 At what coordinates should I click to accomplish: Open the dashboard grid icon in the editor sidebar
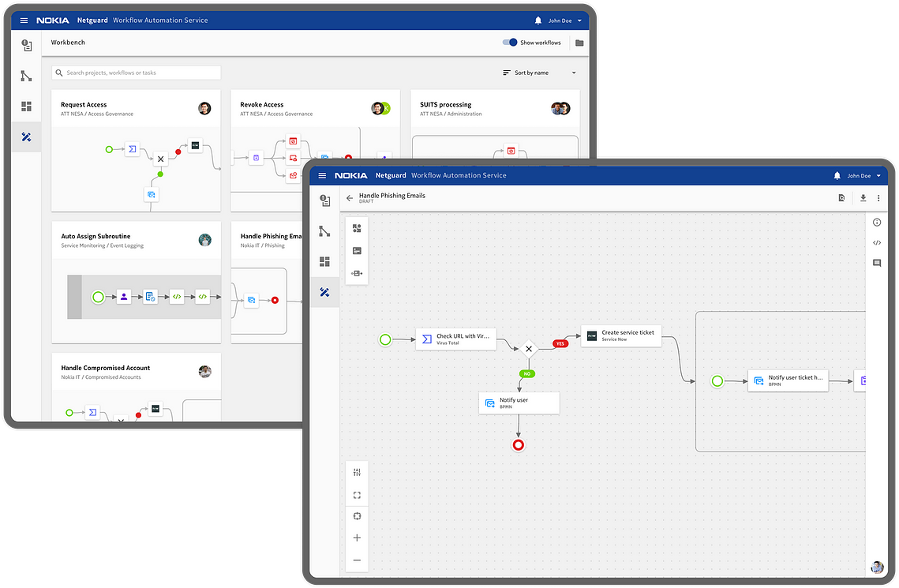(325, 262)
